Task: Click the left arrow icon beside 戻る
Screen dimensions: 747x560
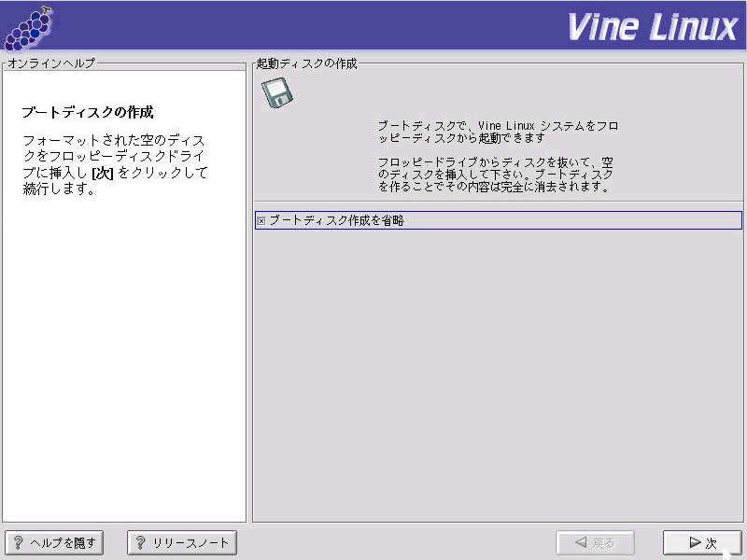Action: (581, 542)
